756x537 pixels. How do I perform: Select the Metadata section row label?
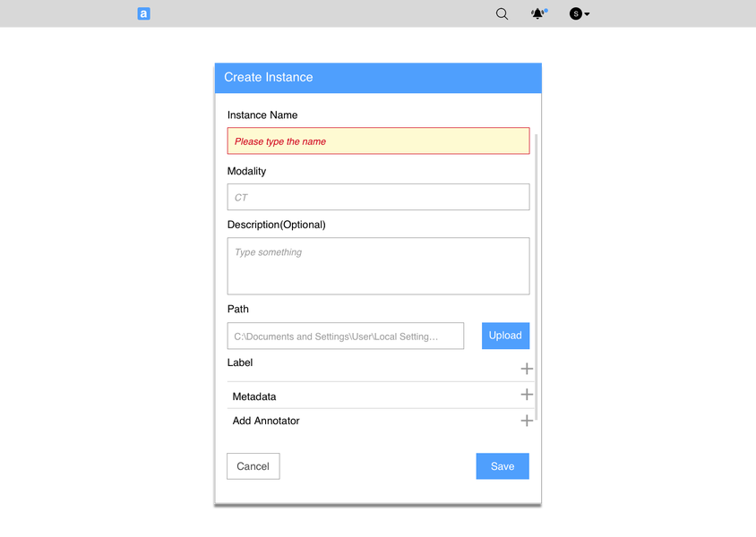(254, 396)
